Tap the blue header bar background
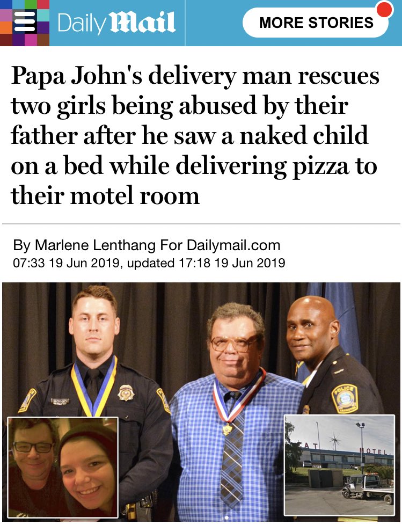Screen dimensions: 402x532 [x=214, y=23]
